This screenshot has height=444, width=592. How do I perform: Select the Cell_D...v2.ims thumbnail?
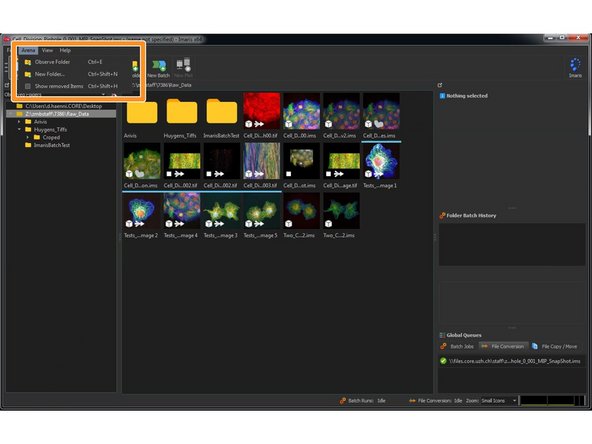(341, 111)
